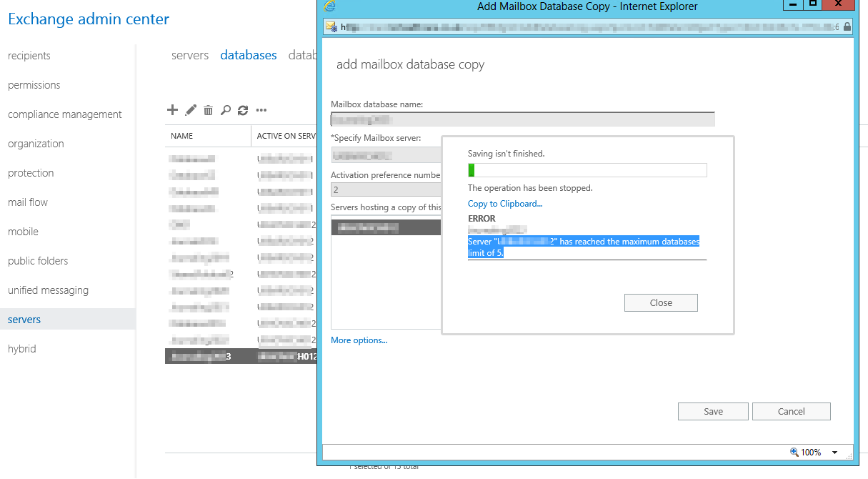The width and height of the screenshot is (868, 479).
Task: Click the zoom magnifier icon in the status bar
Action: (x=794, y=452)
